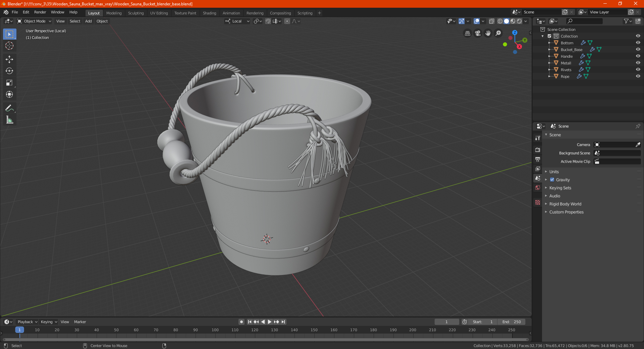Hide the Rope object
Image resolution: width=644 pixels, height=349 pixels.
638,76
